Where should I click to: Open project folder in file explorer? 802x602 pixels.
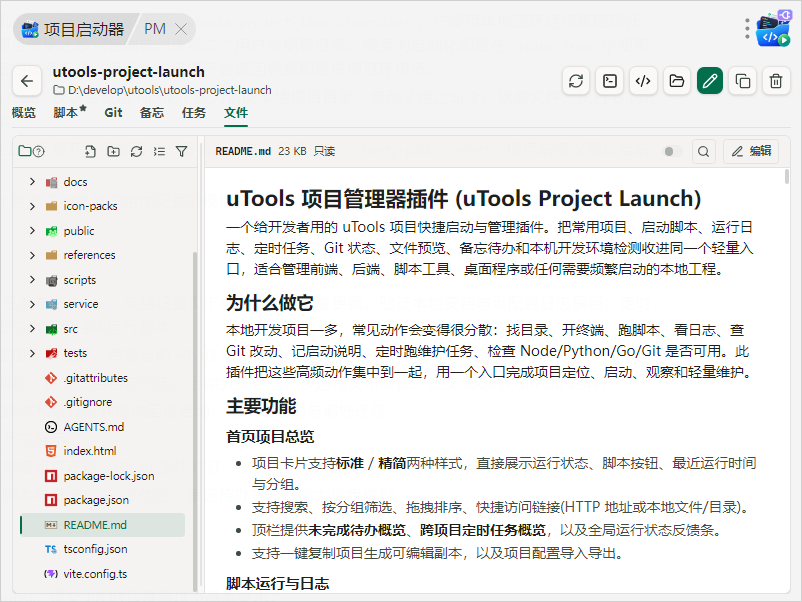coord(676,81)
